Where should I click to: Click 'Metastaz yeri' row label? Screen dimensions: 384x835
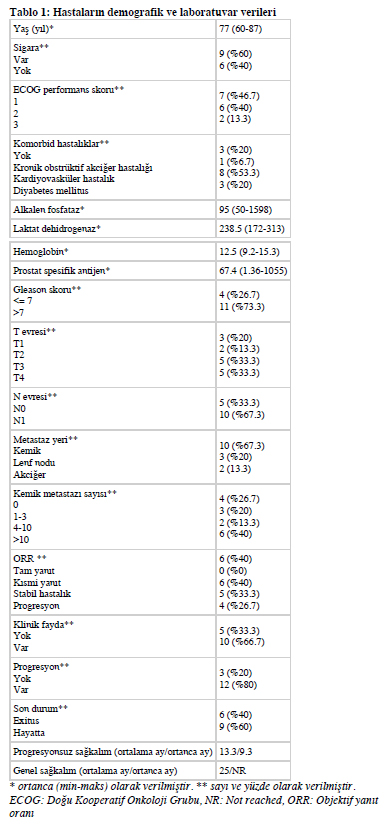tap(46, 439)
